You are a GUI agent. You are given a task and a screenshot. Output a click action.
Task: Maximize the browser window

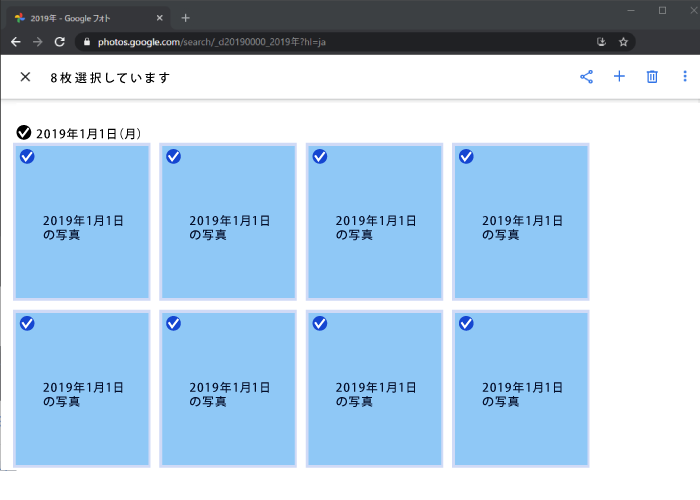coord(662,10)
